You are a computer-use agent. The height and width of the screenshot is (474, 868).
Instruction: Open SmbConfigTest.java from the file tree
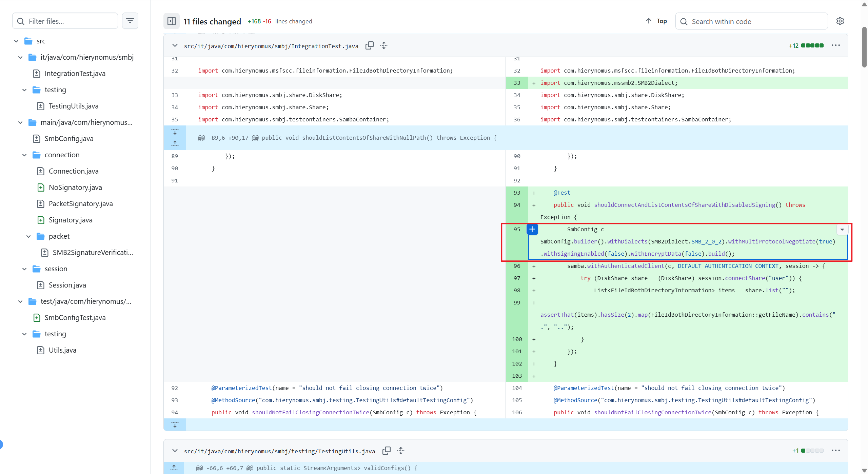pos(75,318)
